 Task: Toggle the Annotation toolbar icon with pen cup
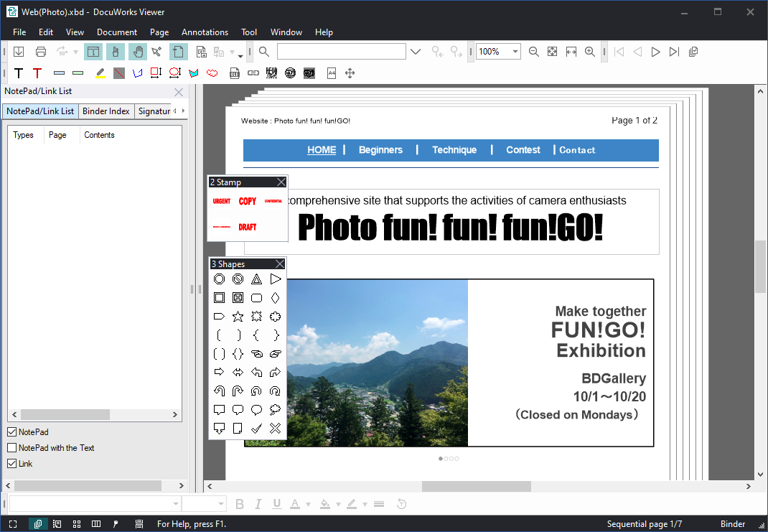point(116,52)
